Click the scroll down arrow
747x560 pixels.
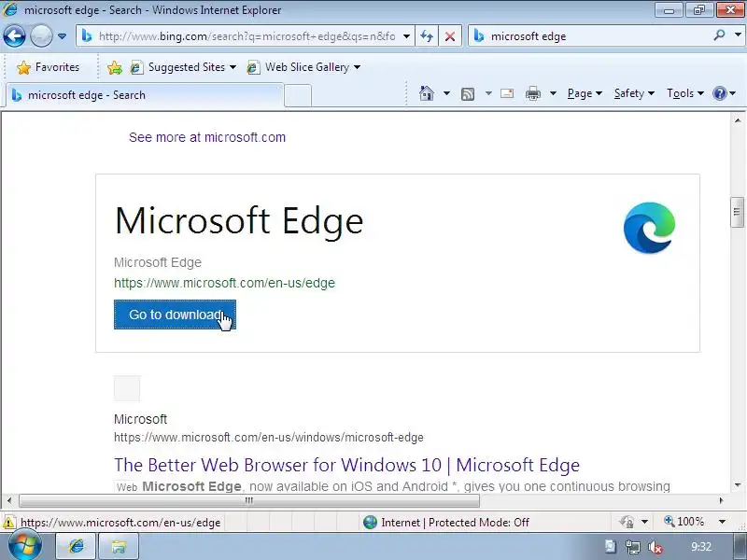[737, 485]
